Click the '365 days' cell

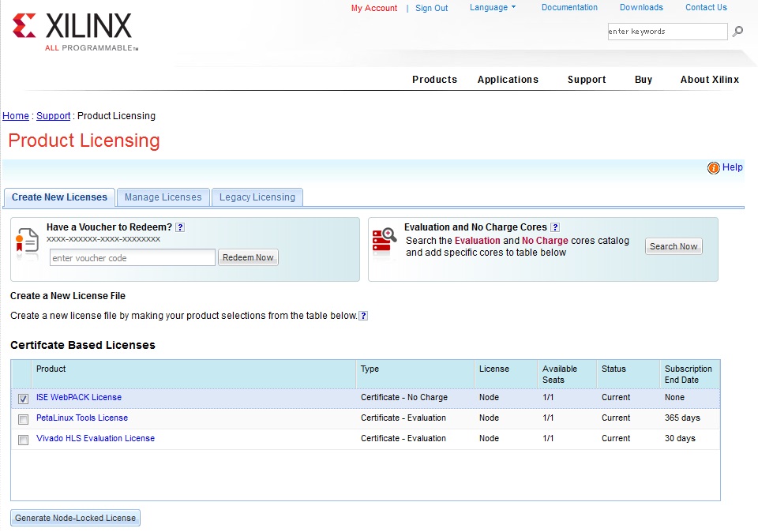682,418
